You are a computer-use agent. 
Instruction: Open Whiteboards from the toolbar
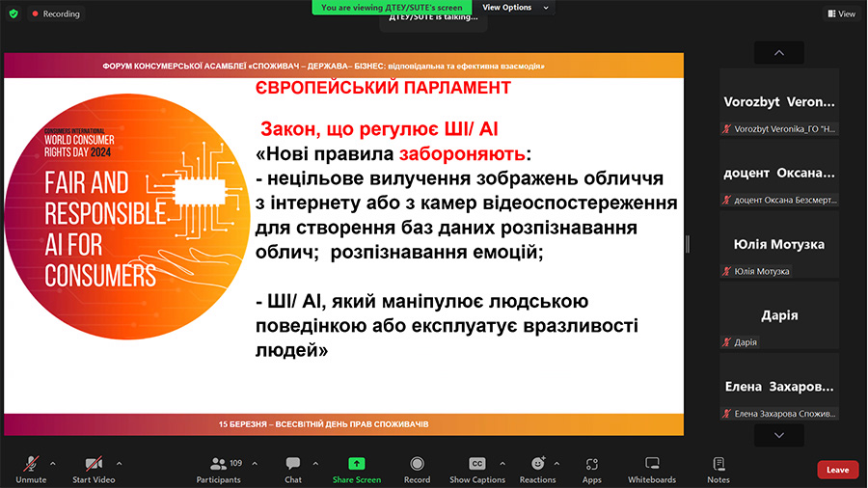[x=652, y=463]
